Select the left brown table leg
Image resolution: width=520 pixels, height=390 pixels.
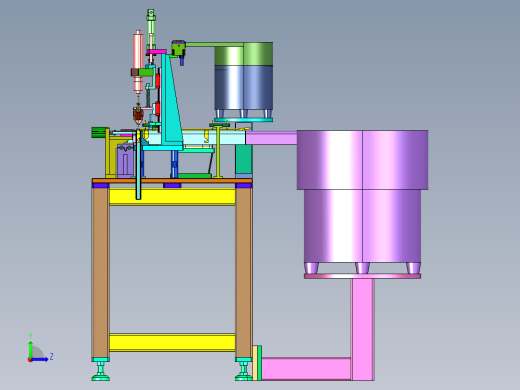100,273
